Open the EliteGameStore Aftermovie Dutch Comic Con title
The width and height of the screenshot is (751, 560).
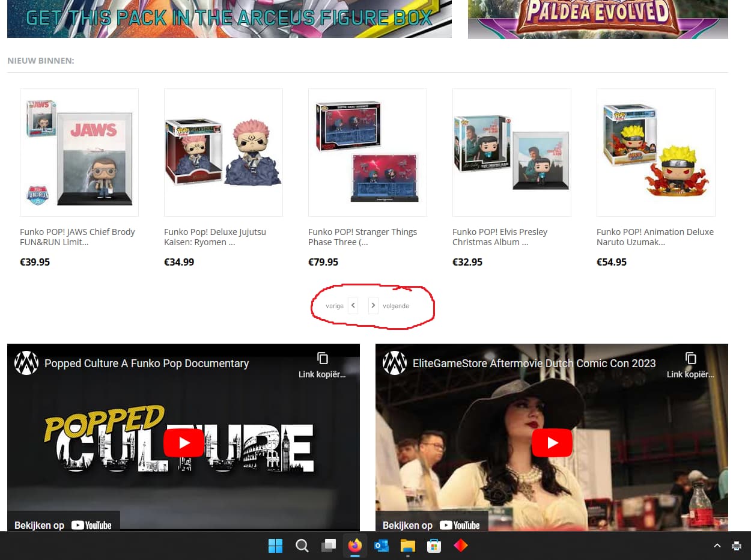coord(534,363)
